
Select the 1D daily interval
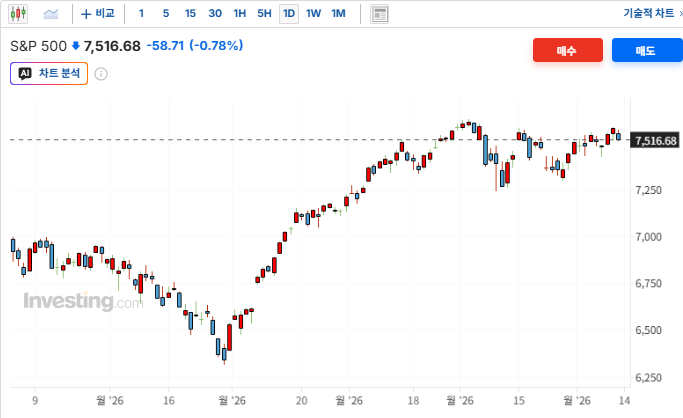click(289, 14)
